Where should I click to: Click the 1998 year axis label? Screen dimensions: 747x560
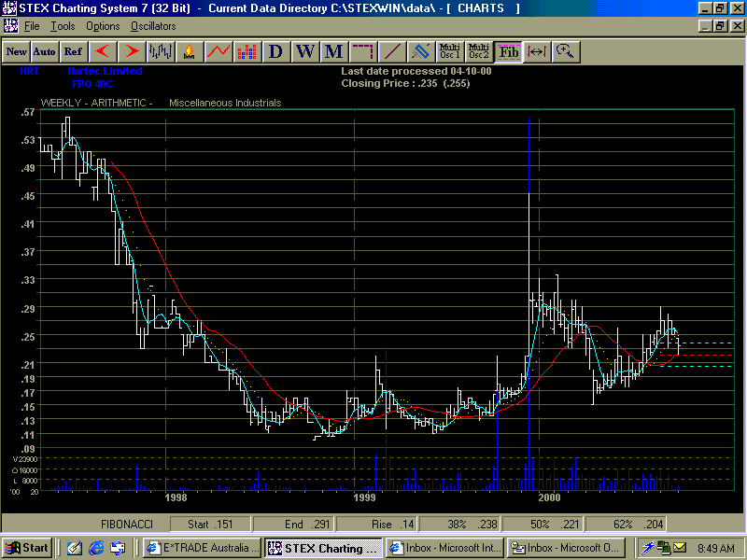click(176, 497)
